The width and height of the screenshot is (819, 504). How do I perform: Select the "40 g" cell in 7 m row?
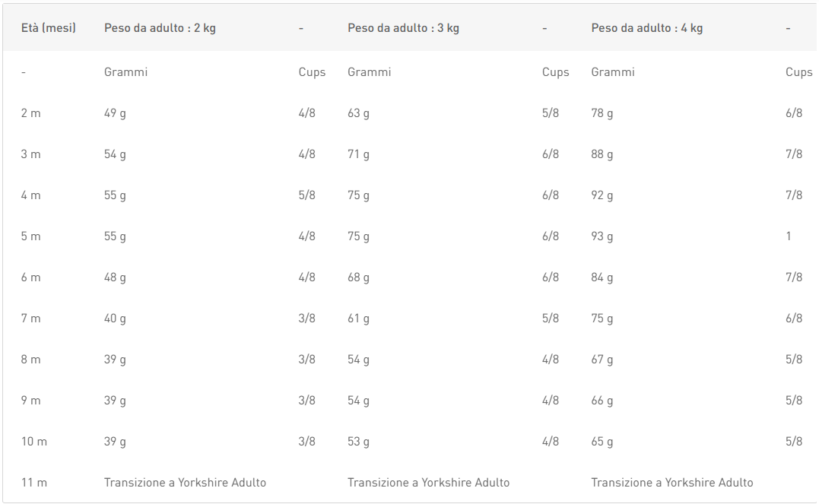coord(115,319)
